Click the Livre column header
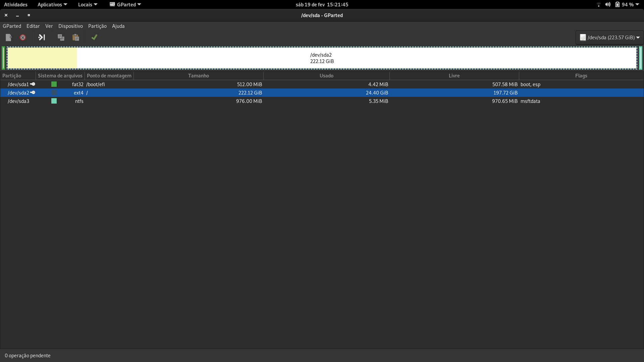The height and width of the screenshot is (362, 644). 454,76
